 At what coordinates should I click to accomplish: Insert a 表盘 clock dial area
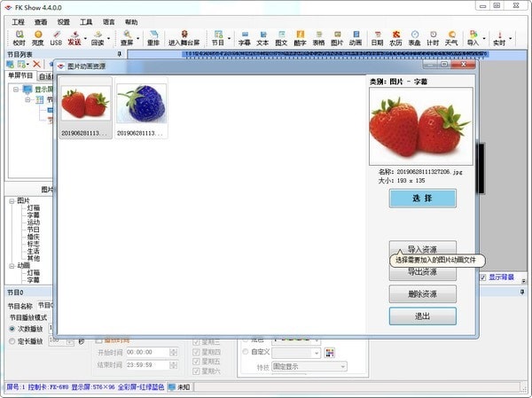(414, 38)
